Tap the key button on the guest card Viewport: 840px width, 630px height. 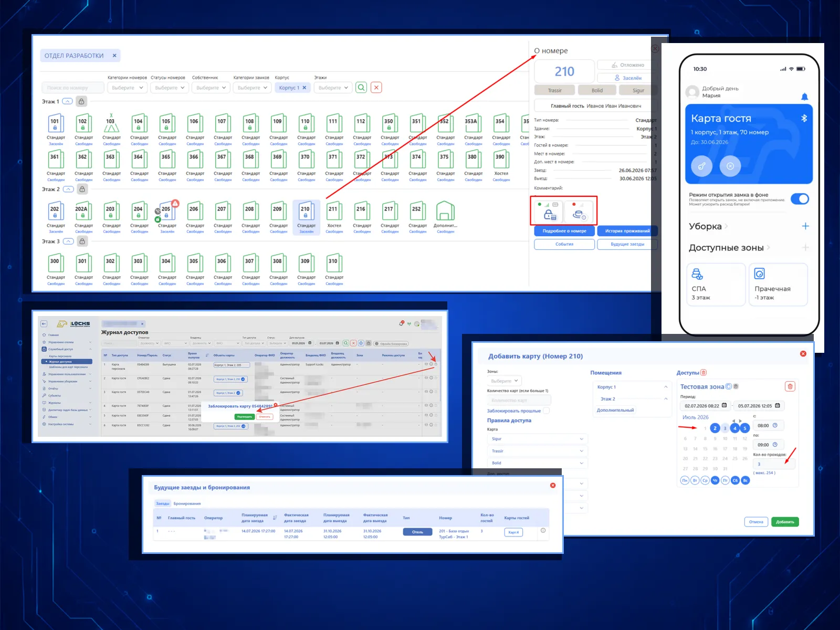click(x=701, y=166)
